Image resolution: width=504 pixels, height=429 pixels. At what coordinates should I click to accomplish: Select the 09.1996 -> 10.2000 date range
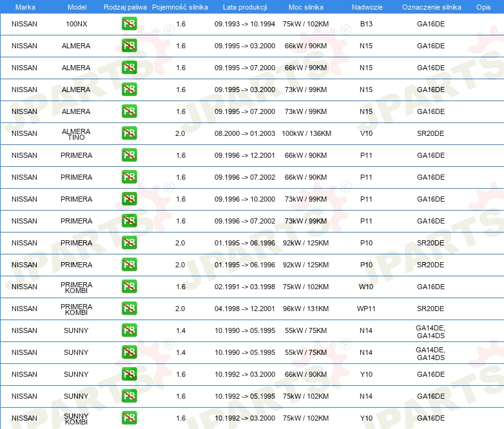[245, 199]
